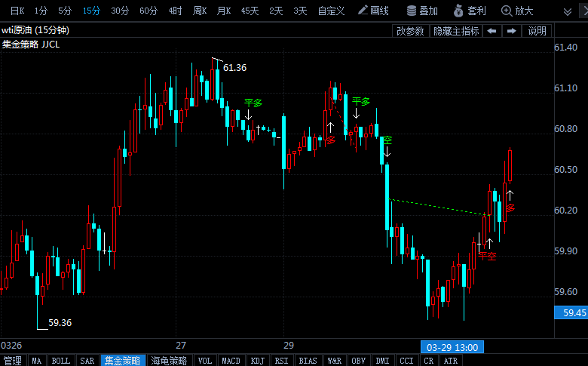This screenshot has height=366, width=588.
Task: Select the VOL indicator tab
Action: pyautogui.click(x=205, y=361)
